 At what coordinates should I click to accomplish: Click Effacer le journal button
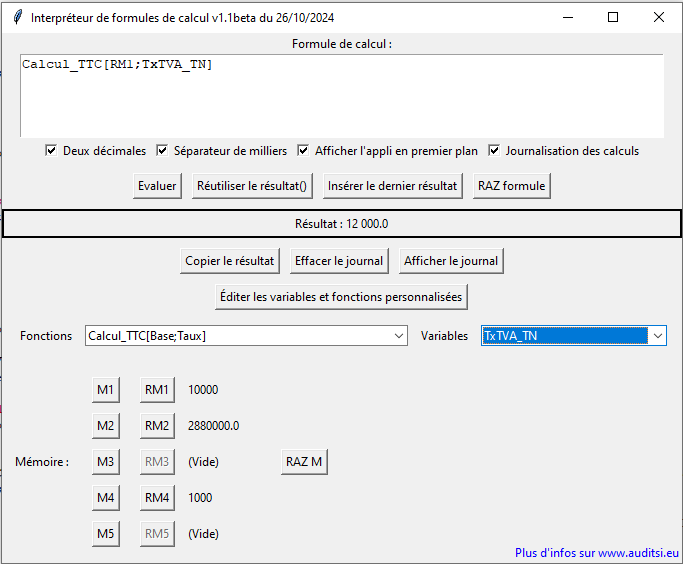coord(339,261)
